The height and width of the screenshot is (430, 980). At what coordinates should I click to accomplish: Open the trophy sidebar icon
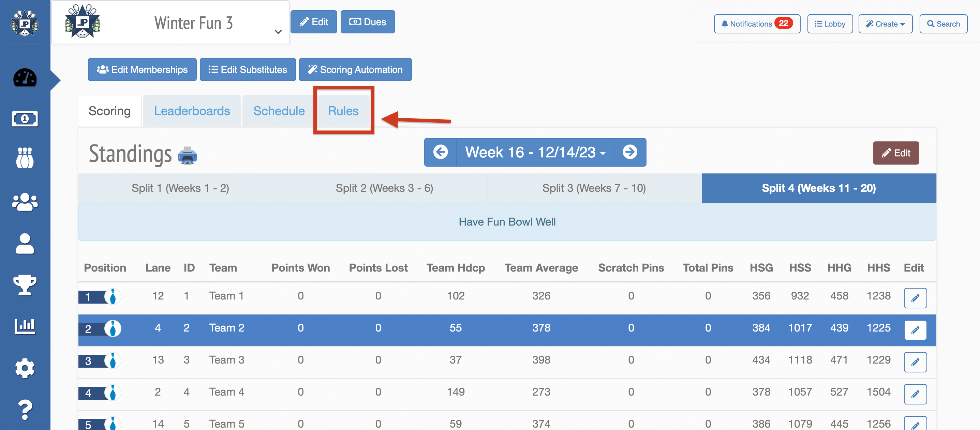pos(25,285)
